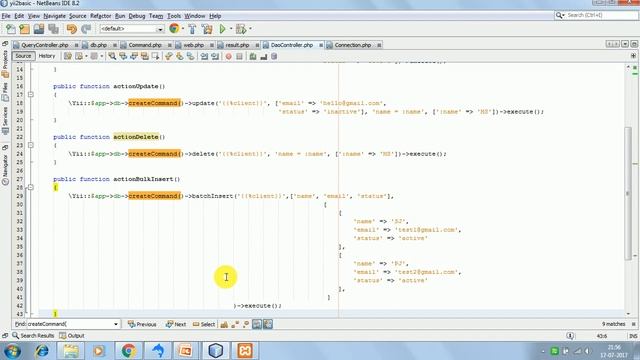The width and height of the screenshot is (640, 360).
Task: Click the New Project toolbar icon
Action: point(24,29)
